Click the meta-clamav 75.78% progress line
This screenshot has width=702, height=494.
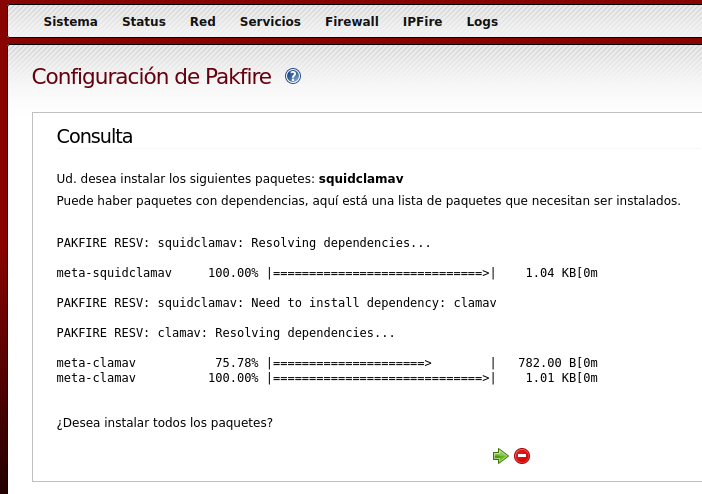327,363
